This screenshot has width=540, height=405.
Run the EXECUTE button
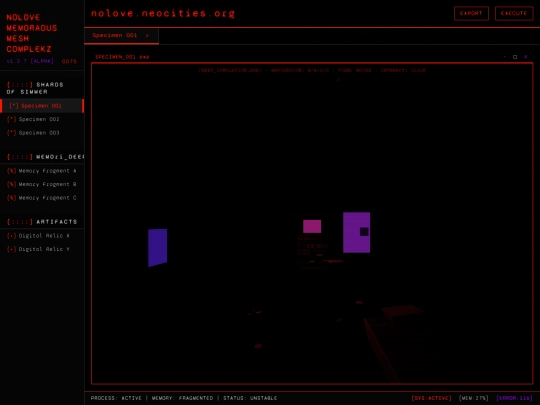[514, 13]
